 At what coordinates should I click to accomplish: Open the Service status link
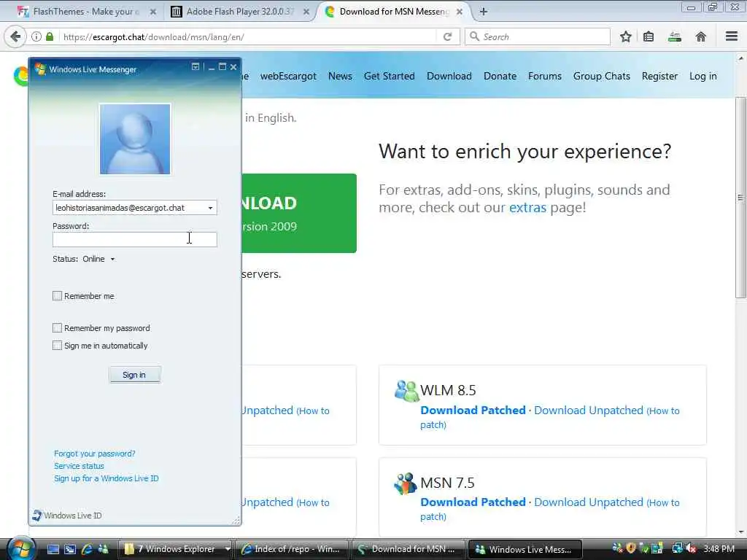(x=79, y=466)
